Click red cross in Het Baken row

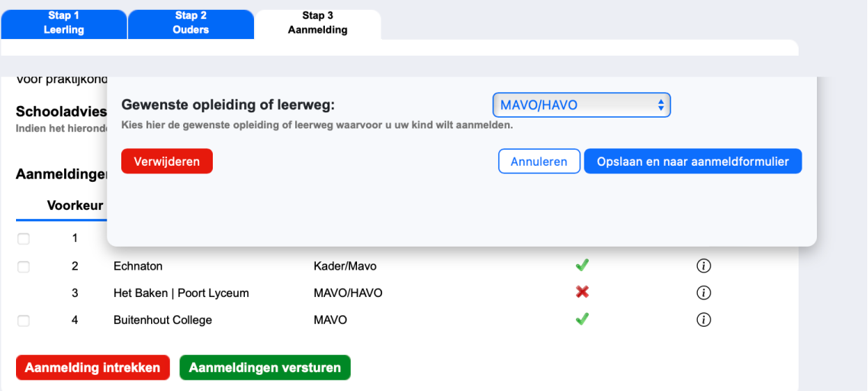pos(582,292)
